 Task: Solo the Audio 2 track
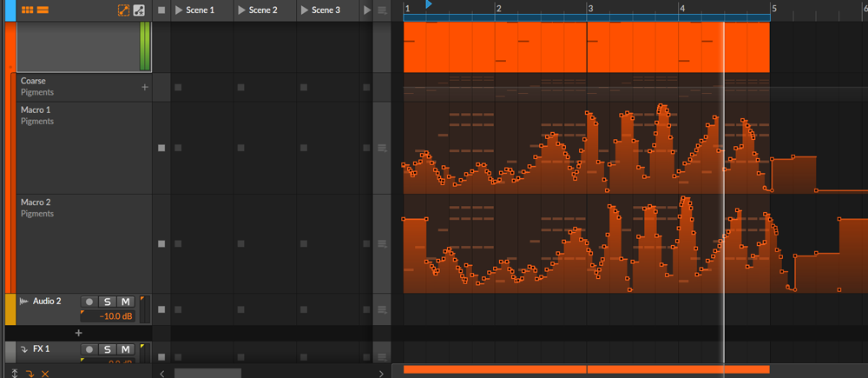coord(107,302)
